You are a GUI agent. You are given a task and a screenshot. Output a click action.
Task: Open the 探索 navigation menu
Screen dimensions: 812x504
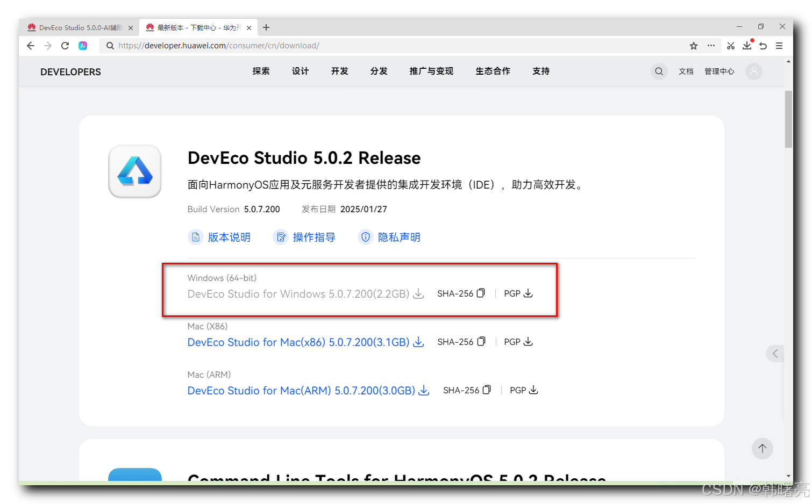click(x=261, y=71)
